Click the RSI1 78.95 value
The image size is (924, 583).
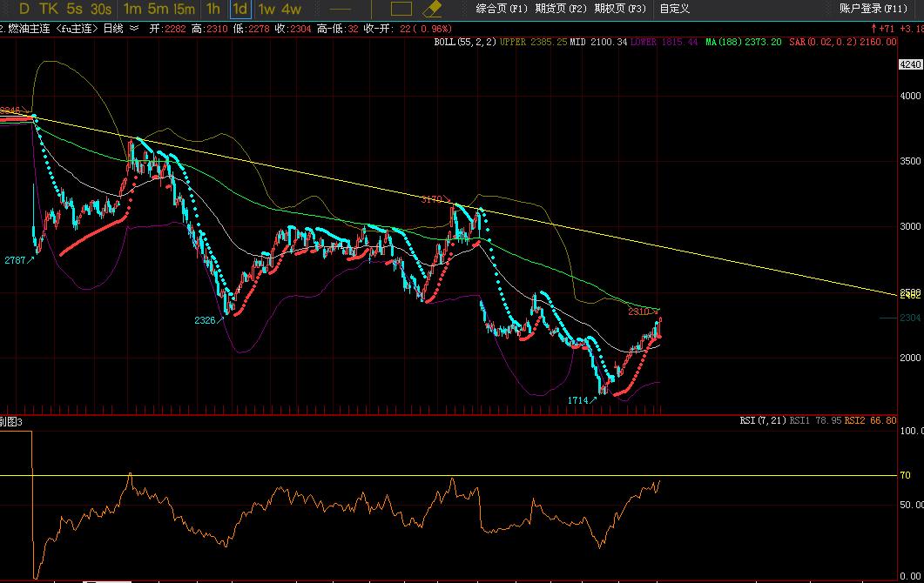click(x=815, y=420)
